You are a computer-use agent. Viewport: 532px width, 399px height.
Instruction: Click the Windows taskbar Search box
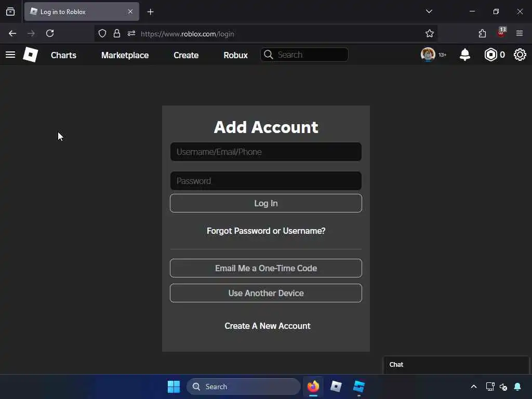click(244, 387)
